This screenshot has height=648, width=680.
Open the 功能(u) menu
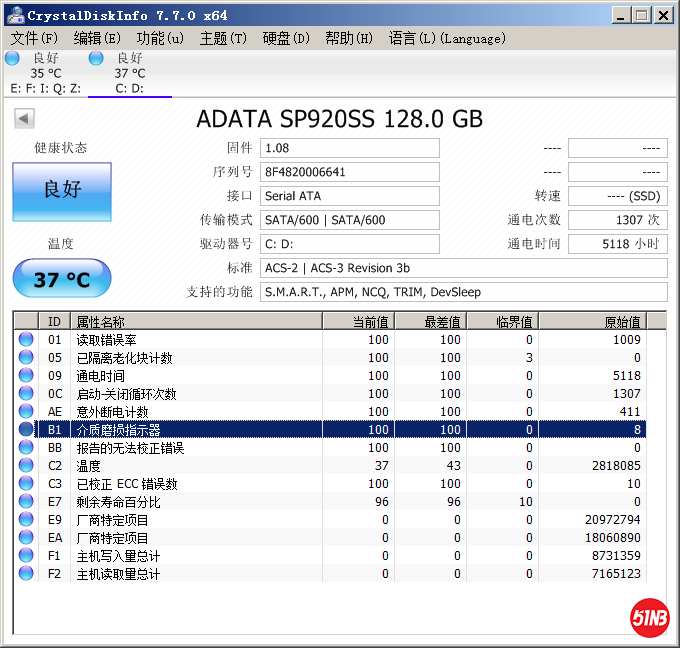[x=160, y=38]
